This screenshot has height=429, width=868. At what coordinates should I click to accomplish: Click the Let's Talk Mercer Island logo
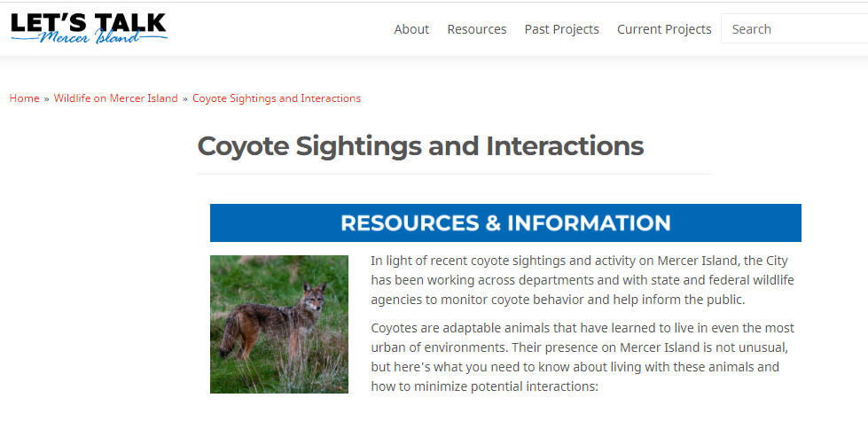88,28
